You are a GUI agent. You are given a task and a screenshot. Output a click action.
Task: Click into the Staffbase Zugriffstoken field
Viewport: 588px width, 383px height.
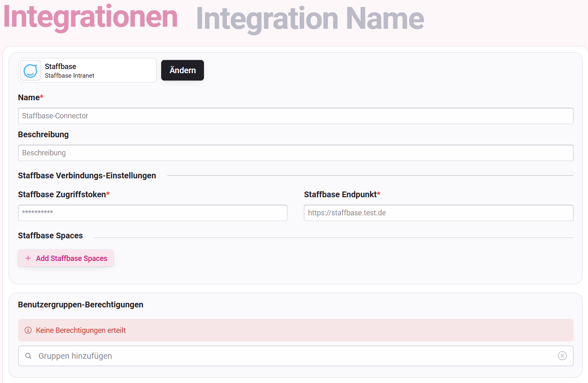pyautogui.click(x=153, y=213)
